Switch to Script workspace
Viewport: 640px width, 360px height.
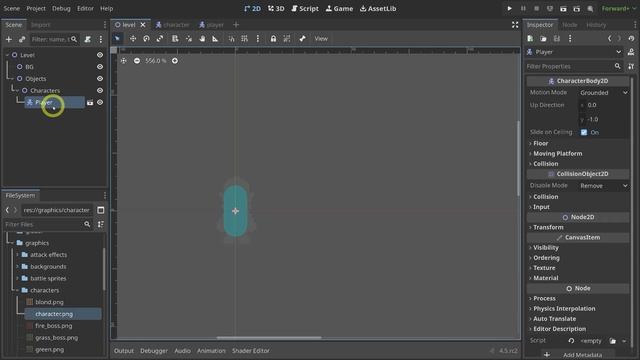(x=305, y=9)
